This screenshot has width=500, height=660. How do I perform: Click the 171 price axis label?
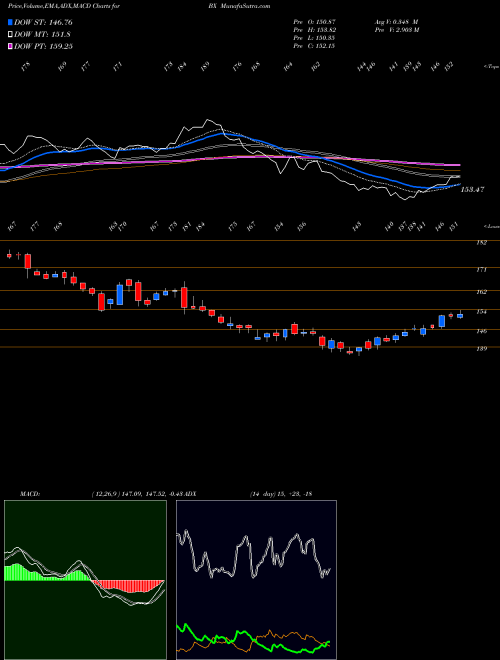[x=482, y=270]
